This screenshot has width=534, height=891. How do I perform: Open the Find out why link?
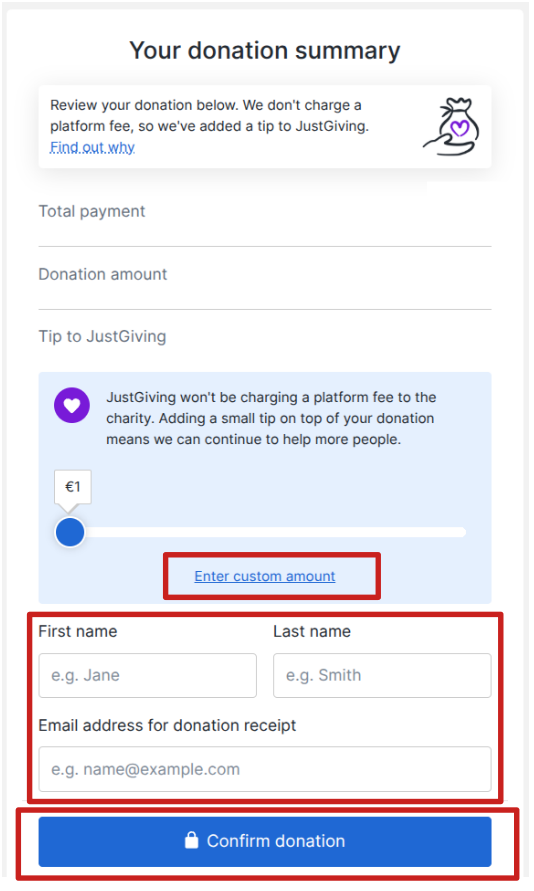92,147
